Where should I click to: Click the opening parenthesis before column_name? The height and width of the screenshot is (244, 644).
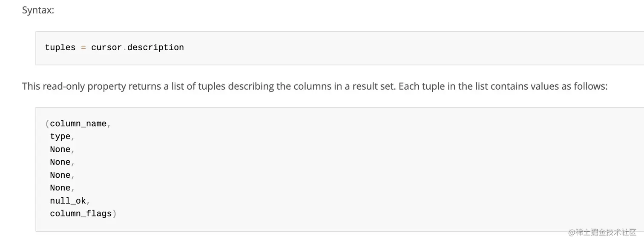(x=47, y=124)
